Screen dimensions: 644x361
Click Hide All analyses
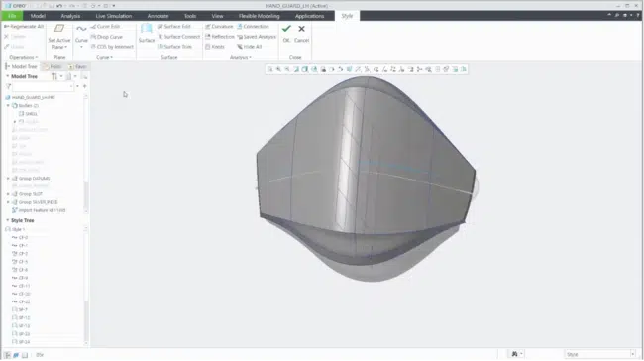[250, 47]
